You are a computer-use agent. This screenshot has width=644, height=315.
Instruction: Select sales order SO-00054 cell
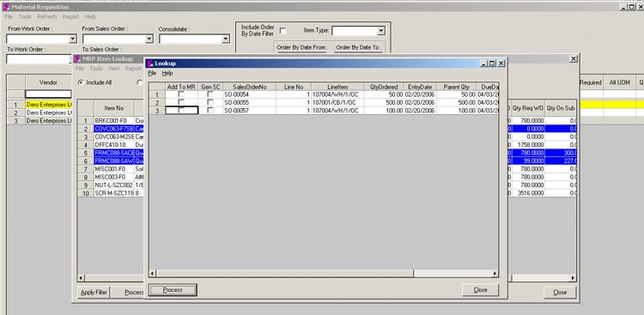249,95
